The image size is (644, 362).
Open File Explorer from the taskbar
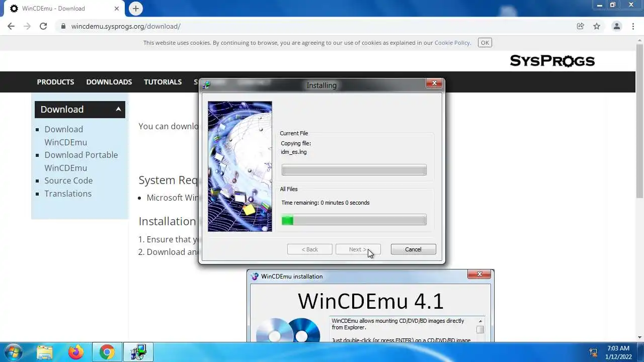(45, 352)
